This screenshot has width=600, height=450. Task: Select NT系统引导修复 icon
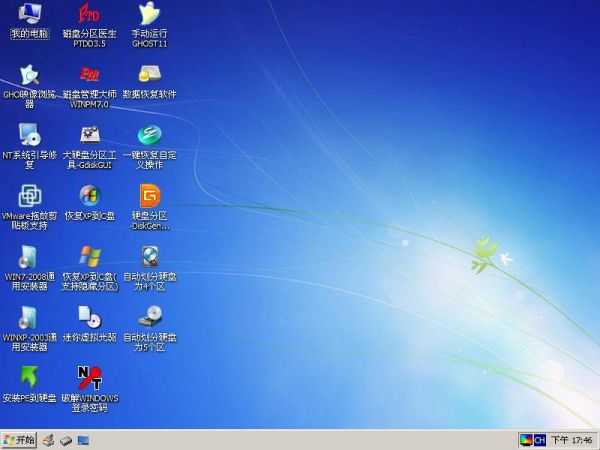pyautogui.click(x=29, y=136)
